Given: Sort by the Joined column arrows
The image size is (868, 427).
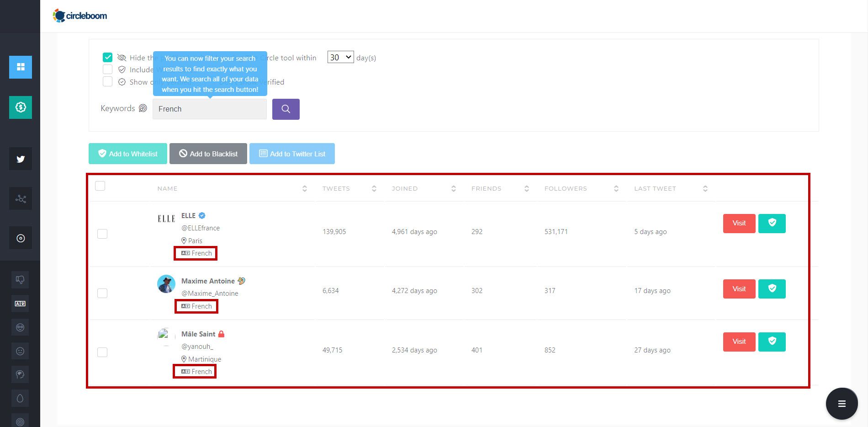Looking at the screenshot, I should (454, 188).
